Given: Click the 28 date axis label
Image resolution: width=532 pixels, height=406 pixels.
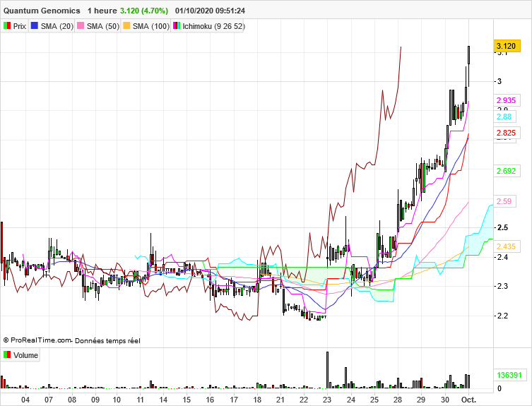Looking at the screenshot, I should pos(398,400).
